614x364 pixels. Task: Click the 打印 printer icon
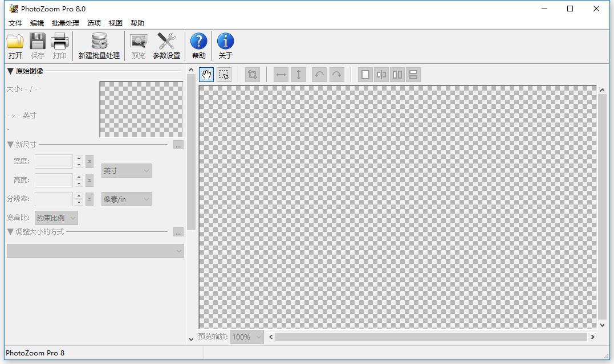[x=59, y=46]
